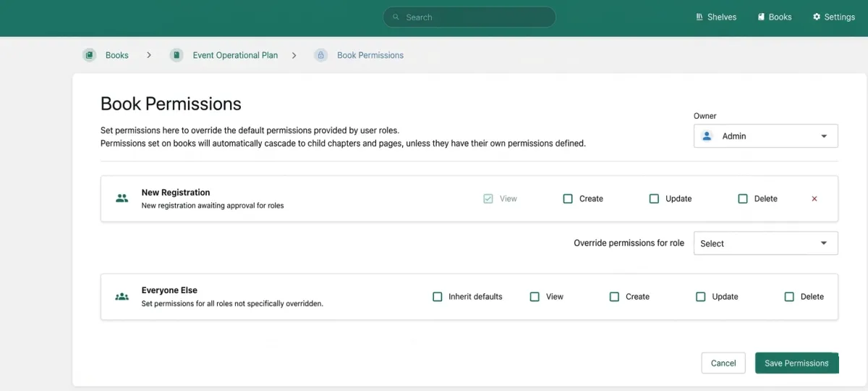Image resolution: width=868 pixels, height=391 pixels.
Task: Click the Books icon in header
Action: [761, 17]
